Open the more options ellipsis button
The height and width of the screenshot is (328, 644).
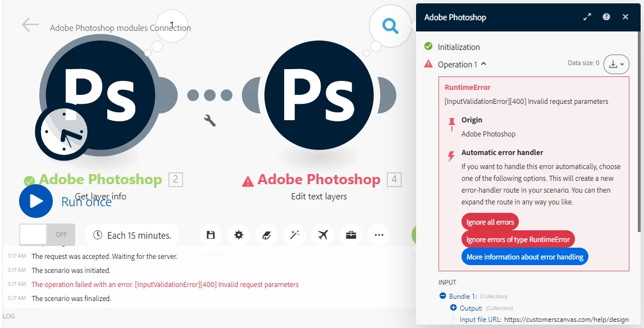coord(378,235)
